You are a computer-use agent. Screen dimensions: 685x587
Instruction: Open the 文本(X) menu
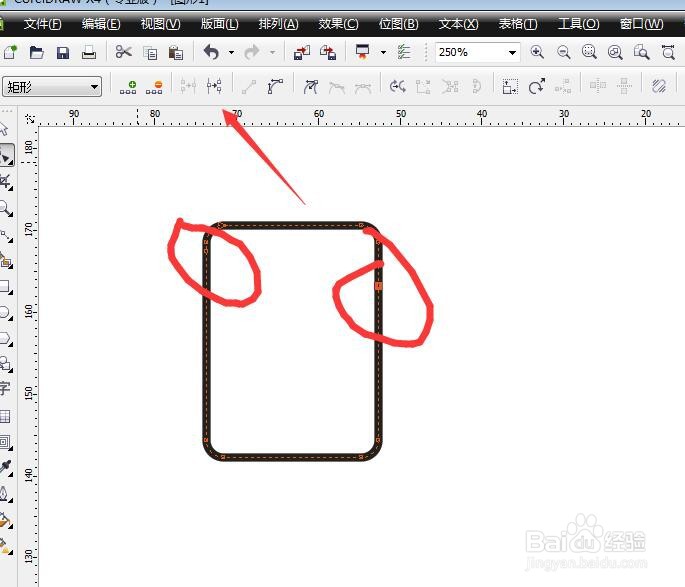[x=458, y=24]
